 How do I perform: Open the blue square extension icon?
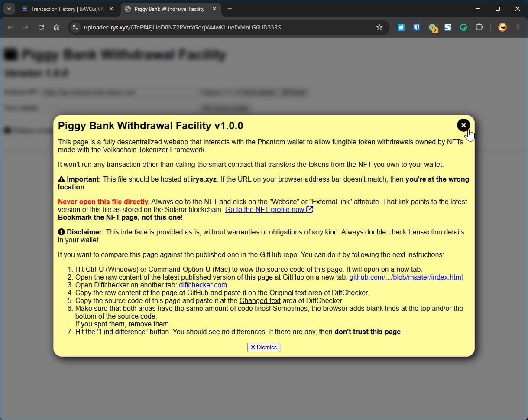(401, 27)
